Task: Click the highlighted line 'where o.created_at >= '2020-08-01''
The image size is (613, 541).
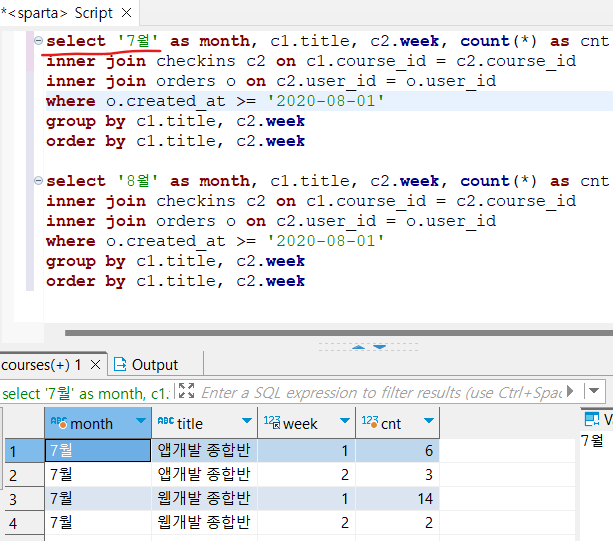Action: (x=215, y=101)
